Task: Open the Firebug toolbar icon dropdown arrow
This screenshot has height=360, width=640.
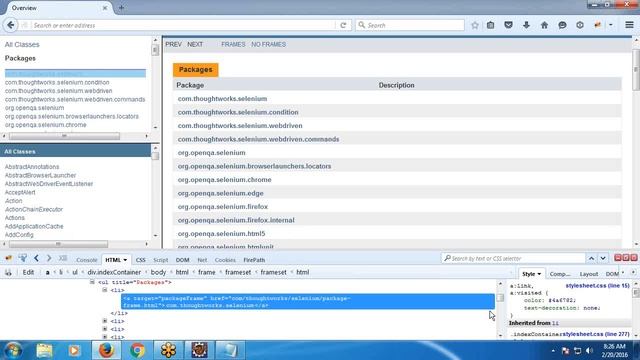Action: click(x=611, y=25)
